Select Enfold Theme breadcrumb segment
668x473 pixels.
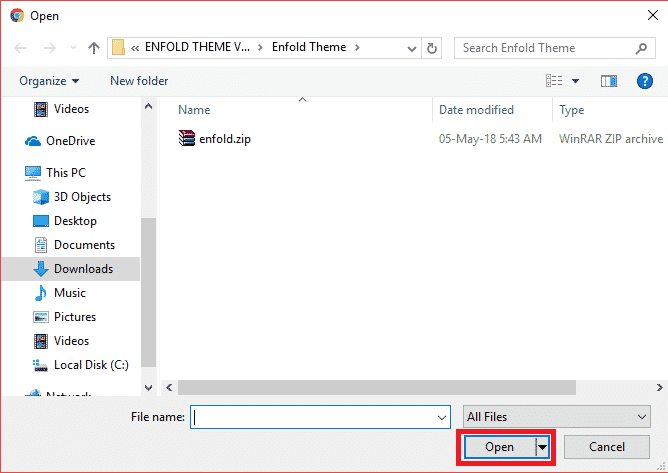click(x=309, y=47)
